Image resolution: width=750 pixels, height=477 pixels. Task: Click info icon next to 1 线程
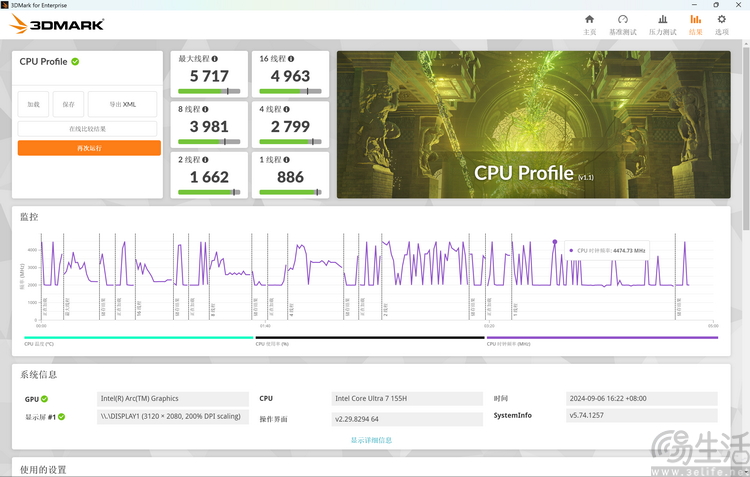pyautogui.click(x=286, y=160)
